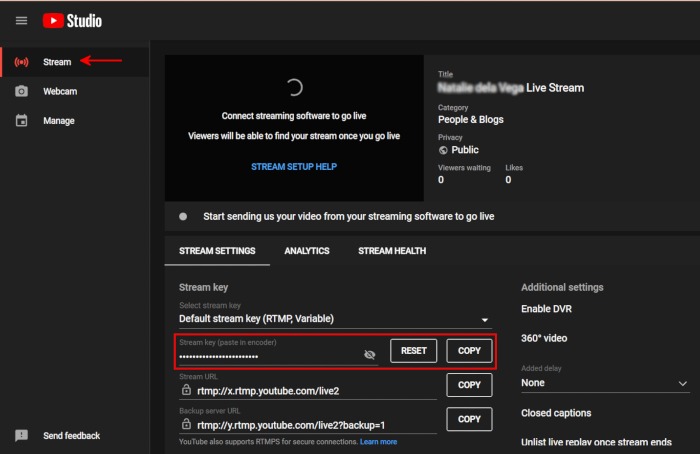Click the lock icon beside Stream URL
This screenshot has height=454, width=700.
[185, 390]
